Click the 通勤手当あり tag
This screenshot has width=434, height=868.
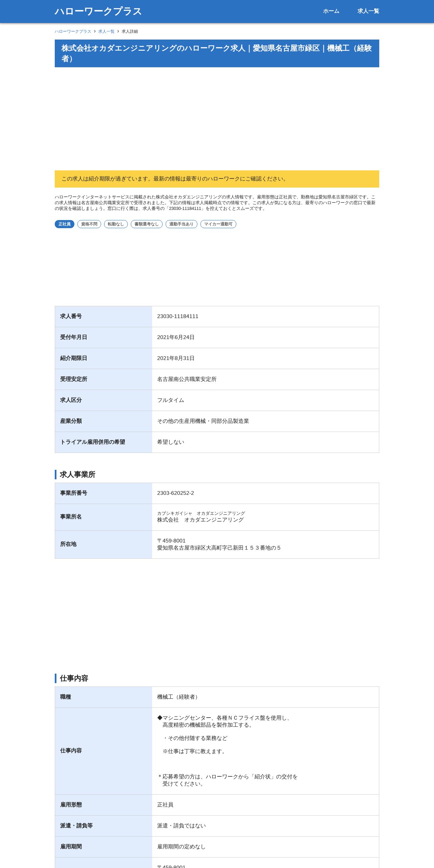(x=182, y=224)
